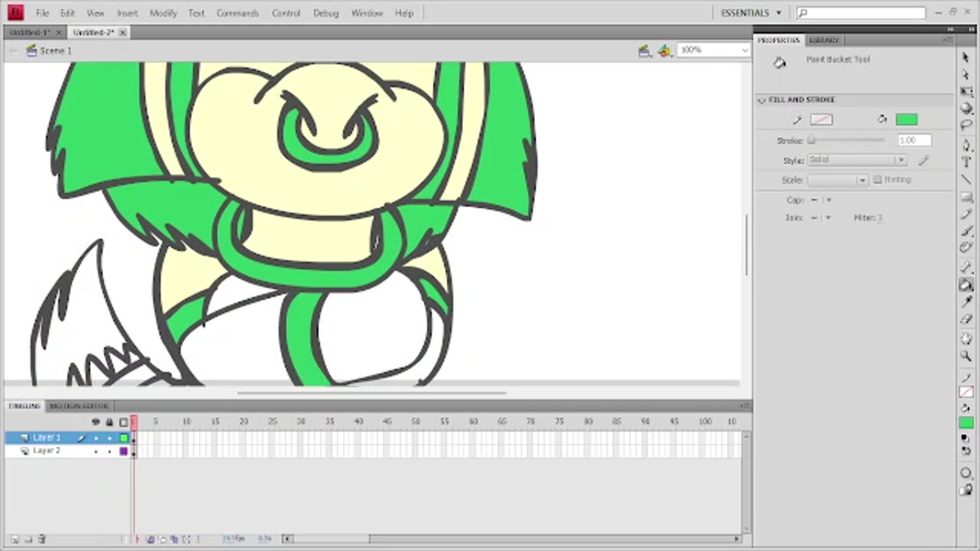
Task: Select the Selection arrow tool
Action: 965,57
